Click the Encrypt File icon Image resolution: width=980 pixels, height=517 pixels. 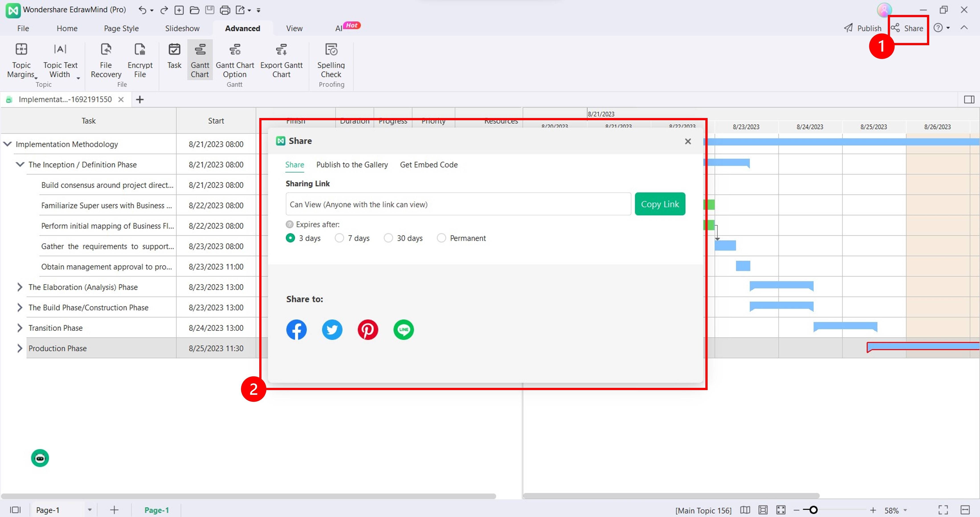(x=140, y=49)
